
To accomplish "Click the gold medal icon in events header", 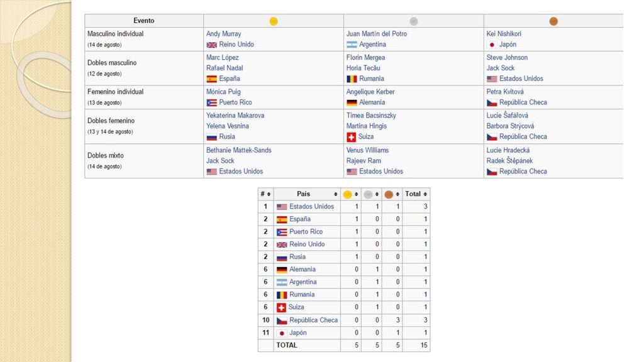I will [274, 21].
